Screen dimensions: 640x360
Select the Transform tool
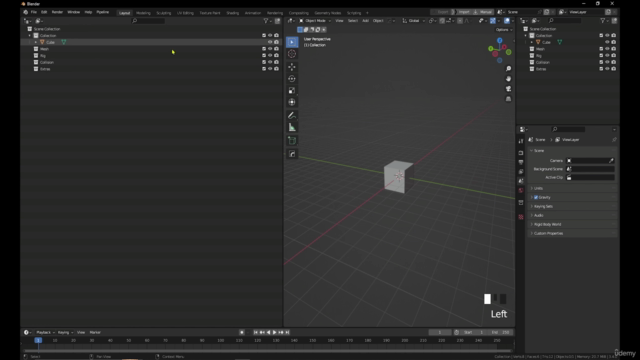pyautogui.click(x=292, y=102)
